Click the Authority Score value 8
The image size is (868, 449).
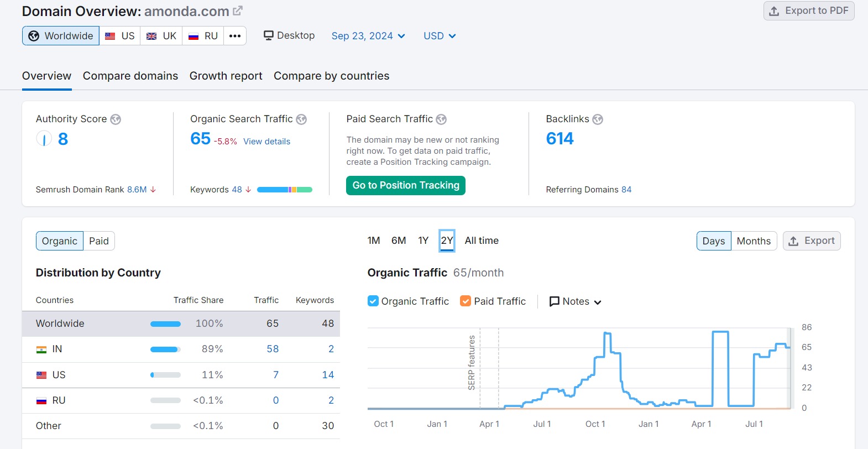coord(63,139)
